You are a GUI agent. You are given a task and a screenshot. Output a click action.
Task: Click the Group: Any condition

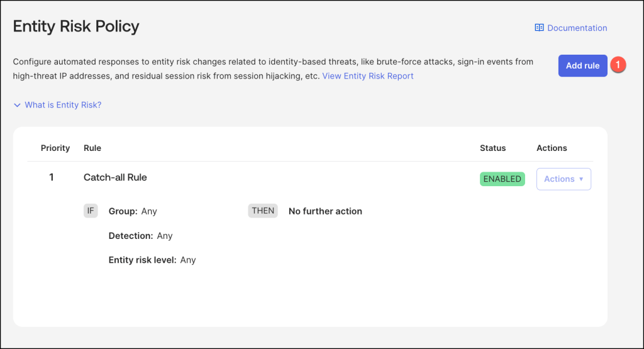pos(133,211)
